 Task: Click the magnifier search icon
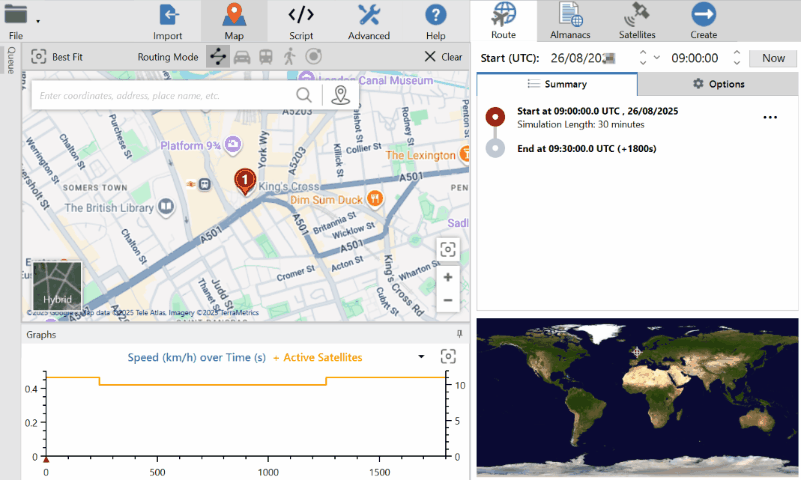coord(304,95)
